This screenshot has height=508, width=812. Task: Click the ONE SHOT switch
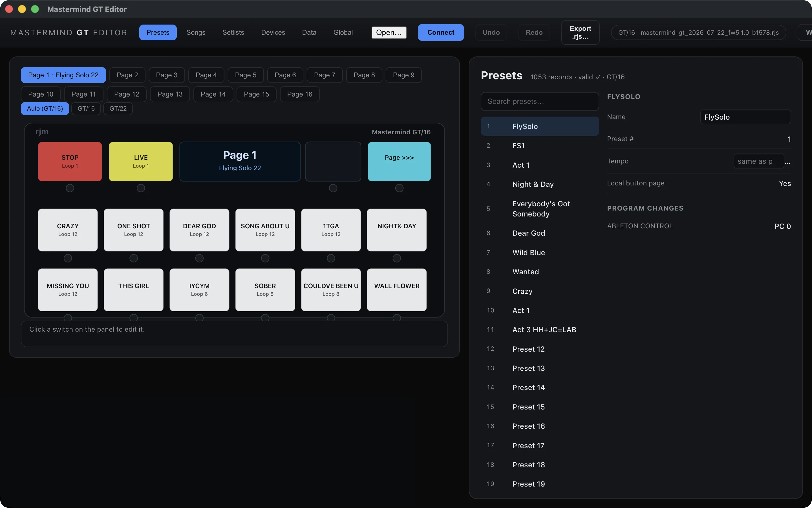click(x=134, y=230)
